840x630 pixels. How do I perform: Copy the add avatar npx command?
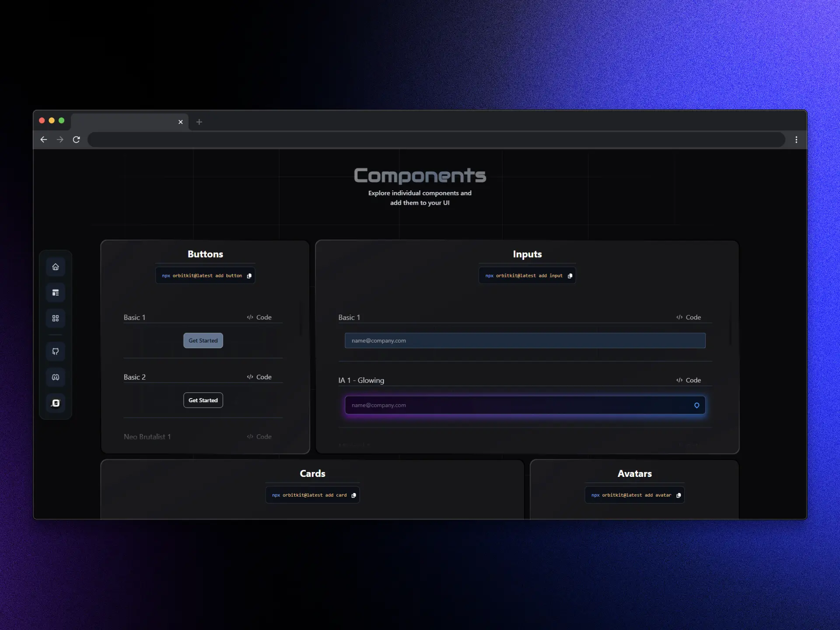pos(679,495)
